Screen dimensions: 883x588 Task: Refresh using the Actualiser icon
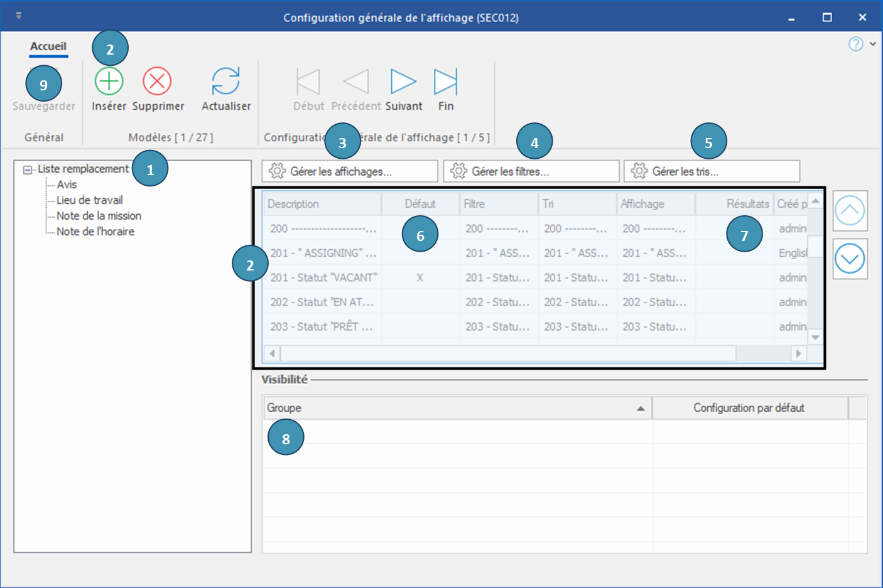[x=225, y=82]
